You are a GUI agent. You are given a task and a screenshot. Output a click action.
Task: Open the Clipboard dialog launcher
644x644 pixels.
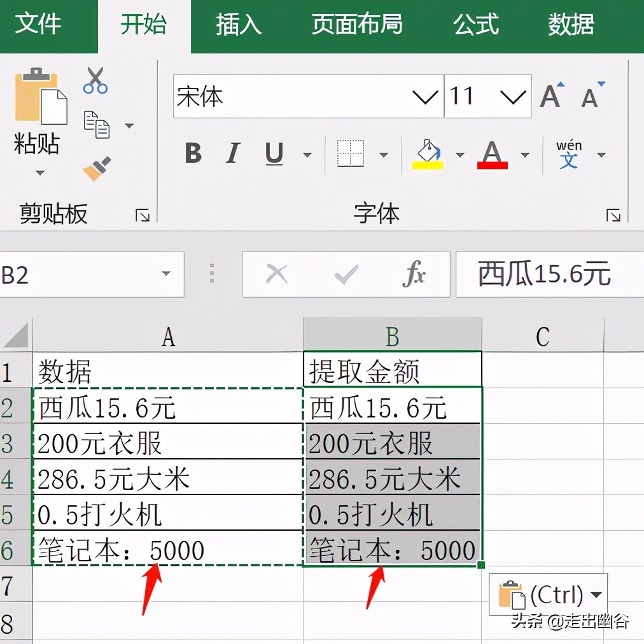[143, 215]
